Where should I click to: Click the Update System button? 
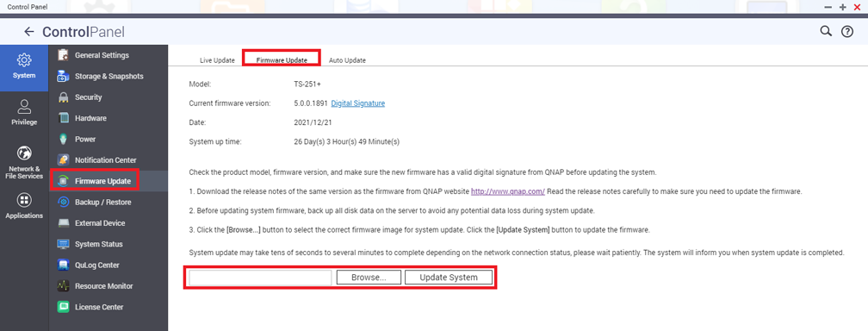pyautogui.click(x=449, y=278)
